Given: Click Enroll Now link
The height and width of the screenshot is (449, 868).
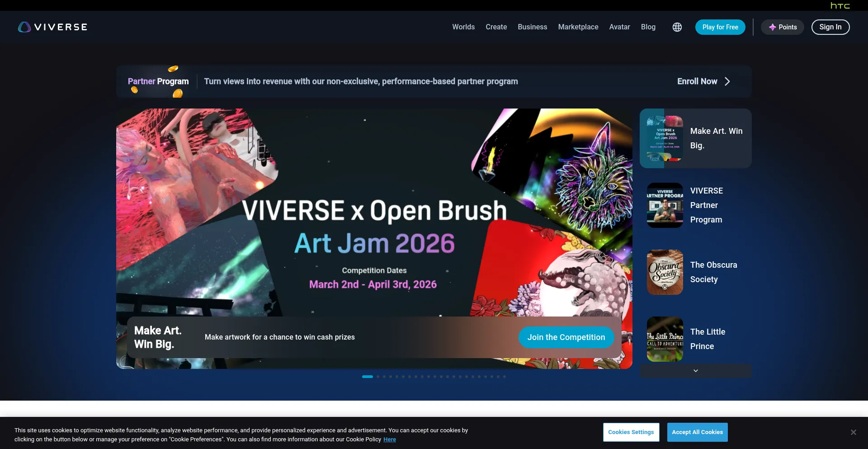Looking at the screenshot, I should pyautogui.click(x=697, y=81).
